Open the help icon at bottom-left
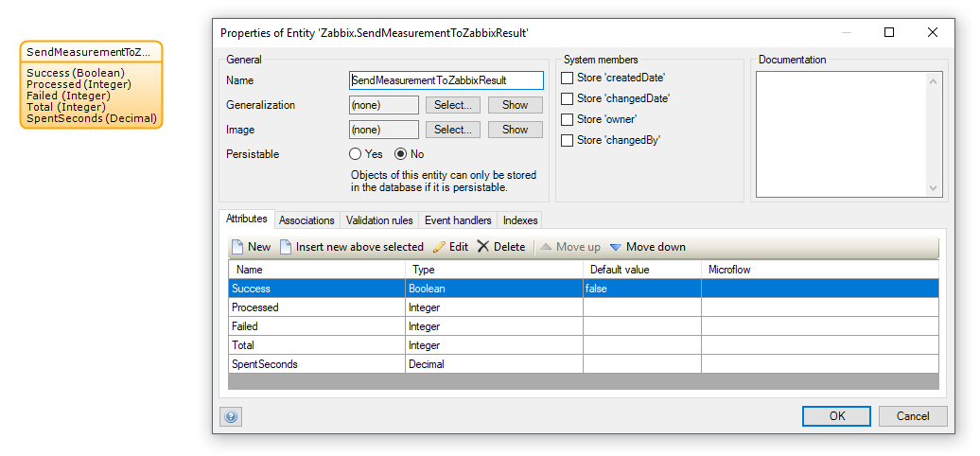This screenshot has width=980, height=456. (231, 416)
